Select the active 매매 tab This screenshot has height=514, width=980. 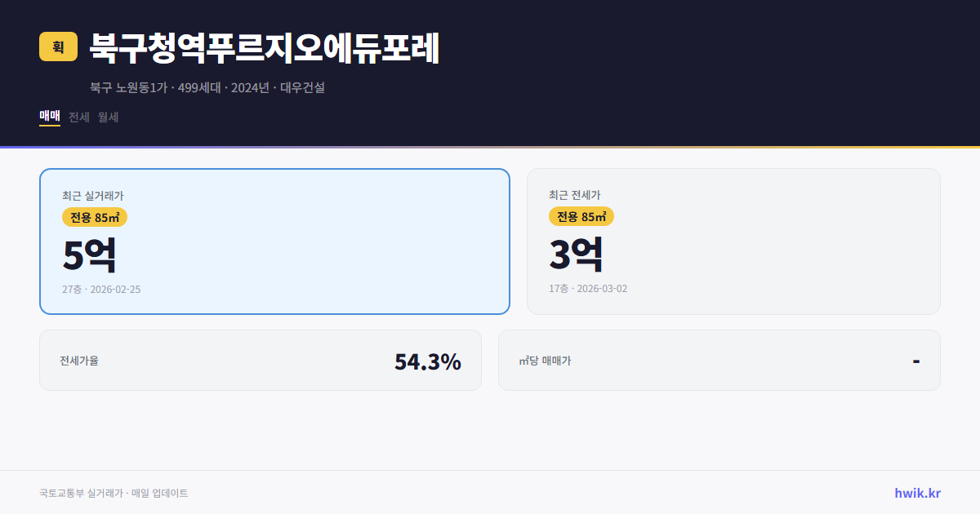point(49,117)
